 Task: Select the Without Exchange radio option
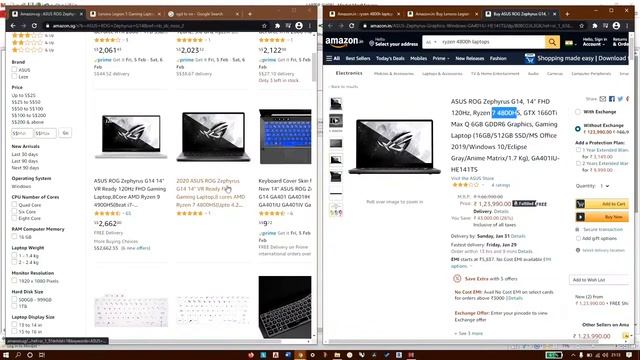click(x=578, y=129)
